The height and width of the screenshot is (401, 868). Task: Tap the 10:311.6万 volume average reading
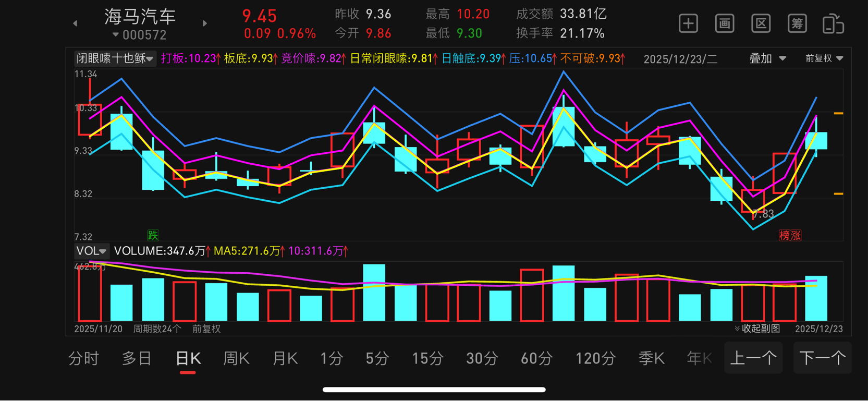(319, 251)
